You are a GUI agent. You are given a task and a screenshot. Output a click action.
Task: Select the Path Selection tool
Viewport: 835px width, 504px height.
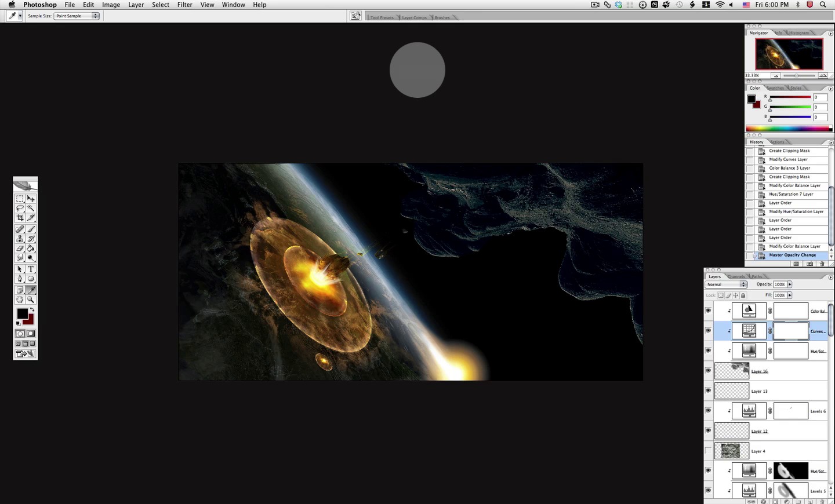coord(20,269)
